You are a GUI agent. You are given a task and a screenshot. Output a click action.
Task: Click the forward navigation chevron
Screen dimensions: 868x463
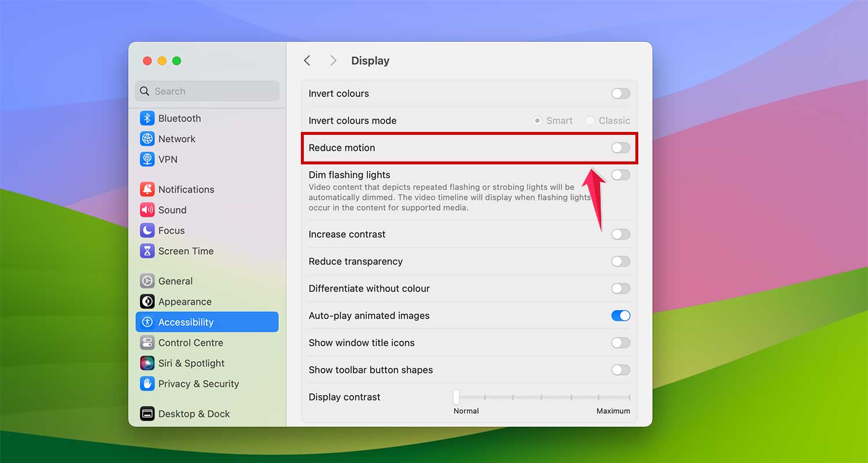333,60
